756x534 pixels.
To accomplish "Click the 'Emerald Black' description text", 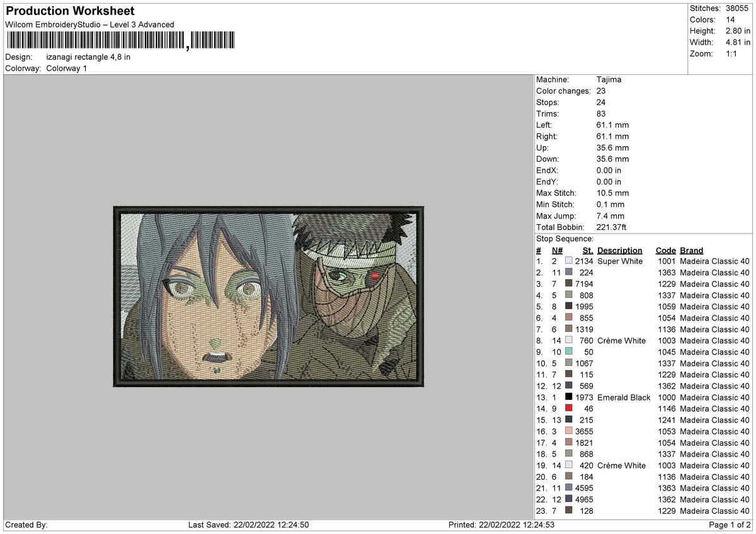I will [x=624, y=397].
